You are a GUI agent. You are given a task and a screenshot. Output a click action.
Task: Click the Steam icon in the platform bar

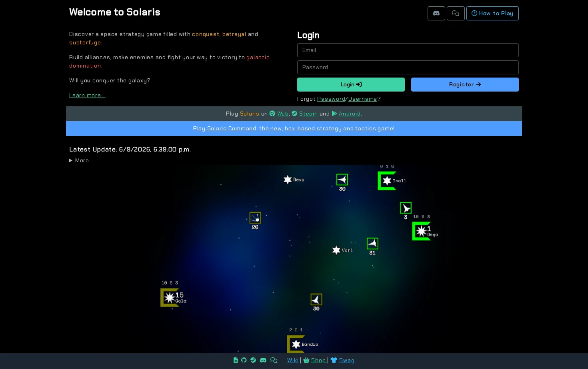tap(294, 114)
